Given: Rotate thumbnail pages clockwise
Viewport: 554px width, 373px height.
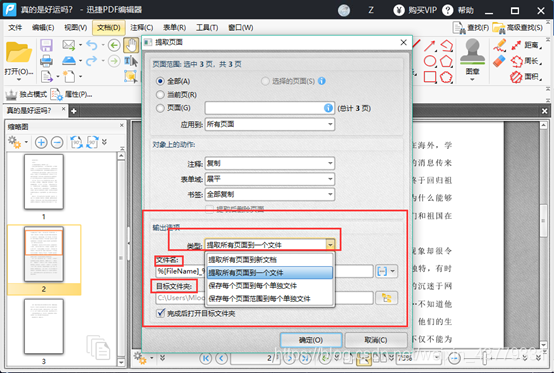Looking at the screenshot, I should click(92, 142).
